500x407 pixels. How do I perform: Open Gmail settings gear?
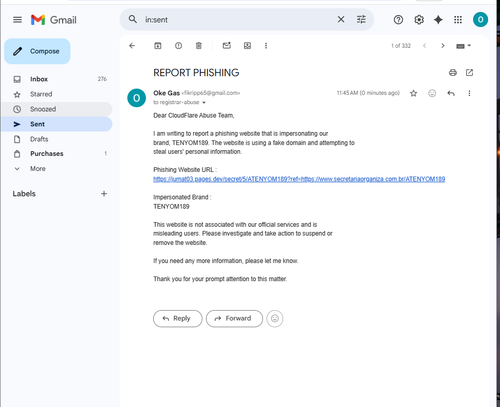(x=419, y=20)
